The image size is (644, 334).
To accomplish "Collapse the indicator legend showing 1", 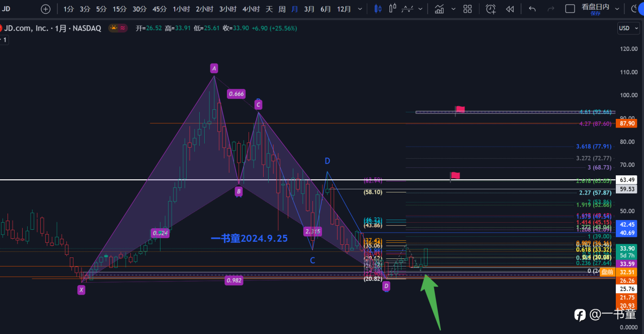I will coord(4,40).
